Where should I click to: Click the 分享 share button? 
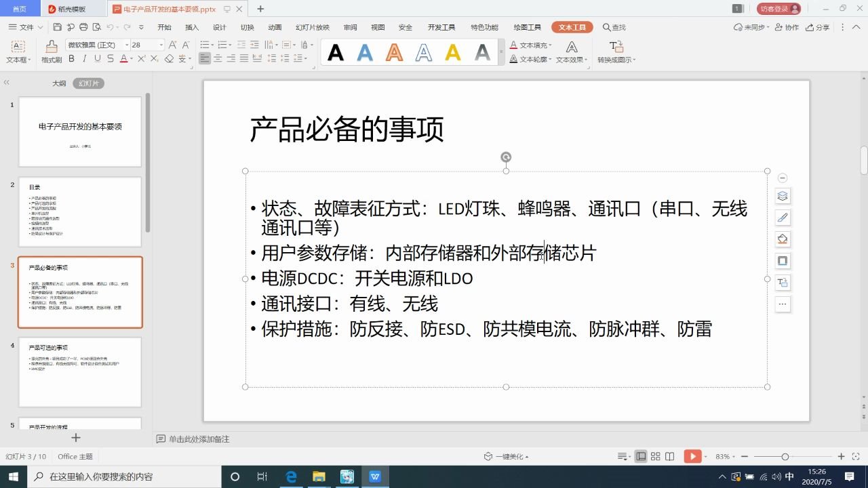[x=818, y=27]
